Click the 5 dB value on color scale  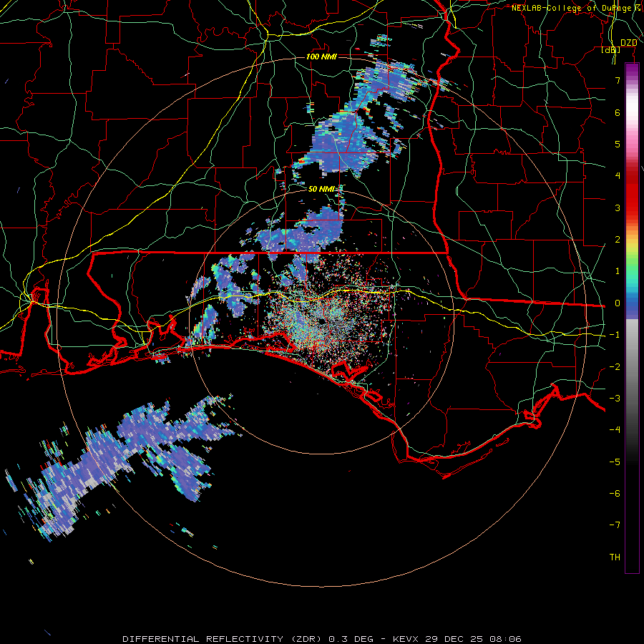coord(618,144)
